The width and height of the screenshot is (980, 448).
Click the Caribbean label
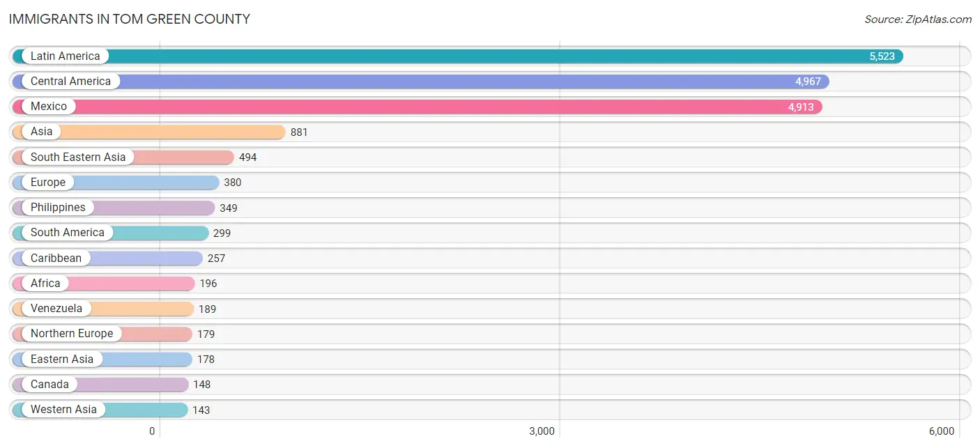56,258
